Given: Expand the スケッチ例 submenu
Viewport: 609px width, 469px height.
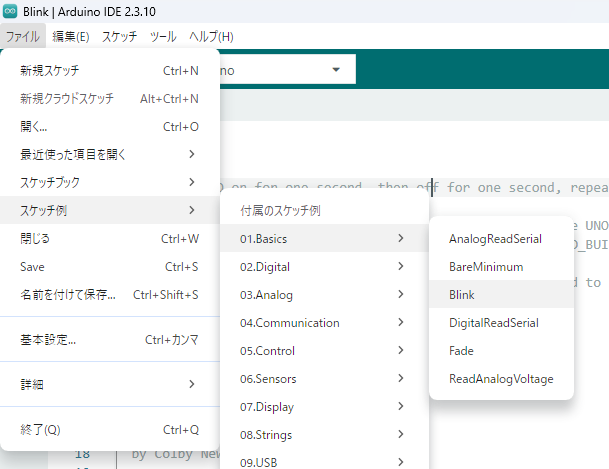Looking at the screenshot, I should [x=110, y=210].
